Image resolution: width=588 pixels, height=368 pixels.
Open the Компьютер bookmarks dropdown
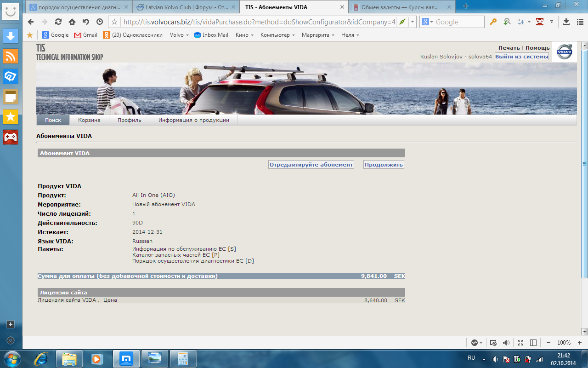[x=278, y=35]
